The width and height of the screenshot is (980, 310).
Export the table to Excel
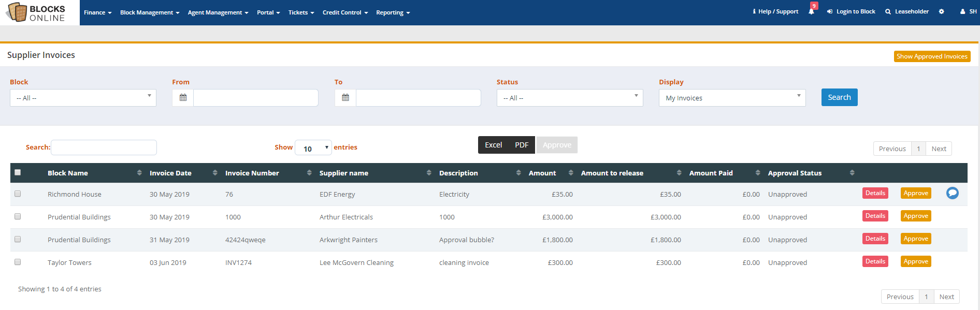pos(493,145)
